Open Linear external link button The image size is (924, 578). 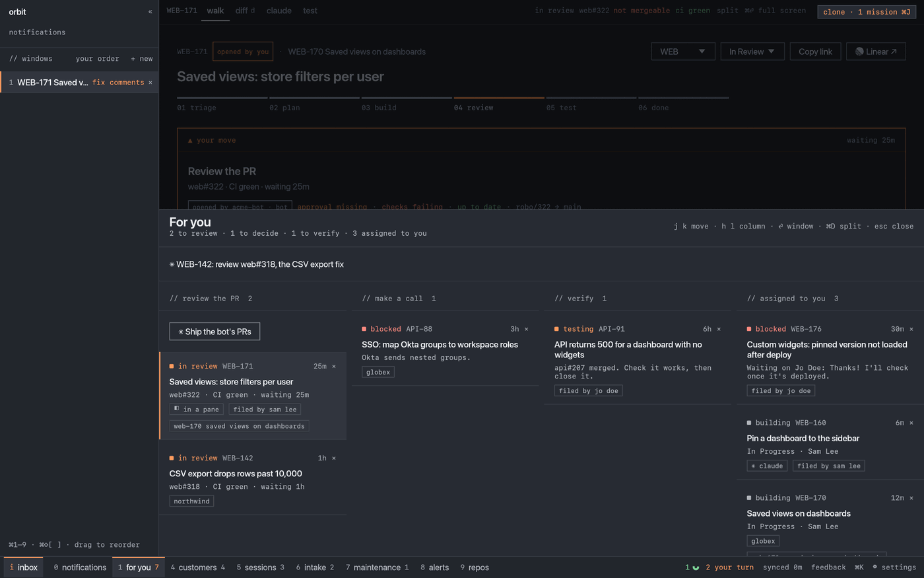(876, 52)
